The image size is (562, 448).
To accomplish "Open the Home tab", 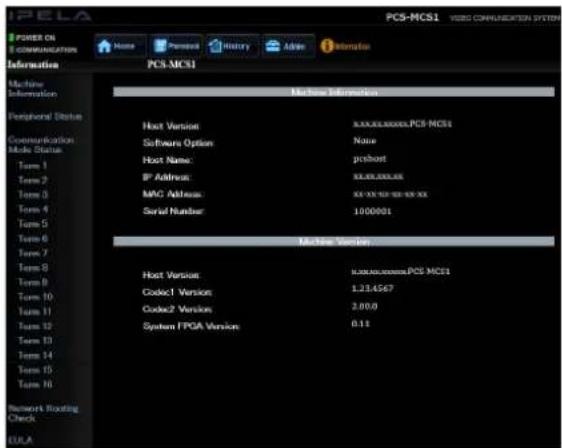I will (x=120, y=46).
